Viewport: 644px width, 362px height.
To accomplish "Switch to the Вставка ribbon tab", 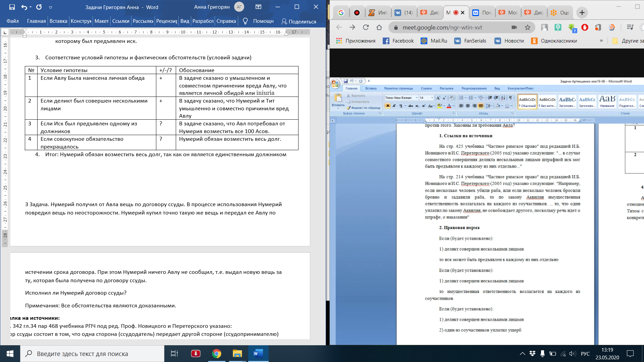I will pos(58,21).
